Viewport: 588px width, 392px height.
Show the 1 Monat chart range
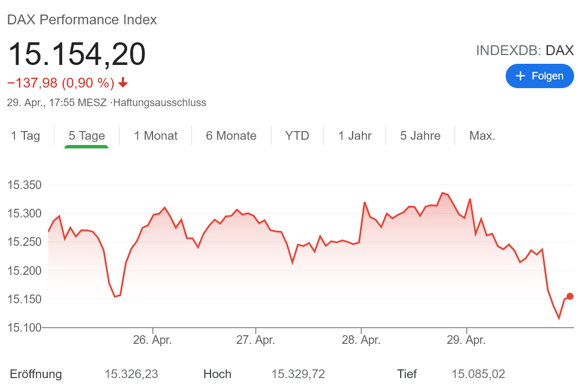pyautogui.click(x=155, y=136)
